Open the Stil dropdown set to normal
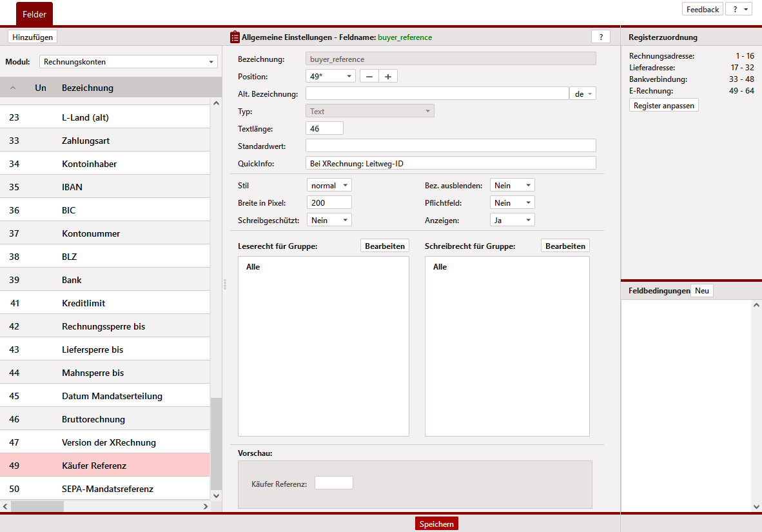Screen dimensions: 762x532 pos(329,185)
